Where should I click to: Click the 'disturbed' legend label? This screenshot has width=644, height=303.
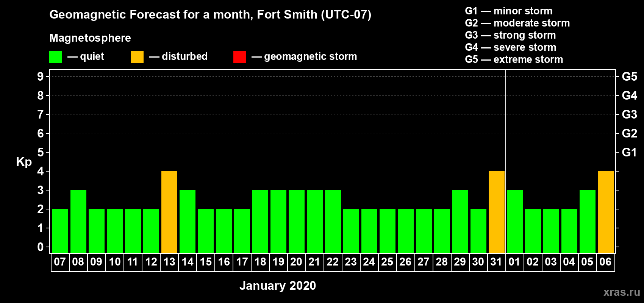184,56
